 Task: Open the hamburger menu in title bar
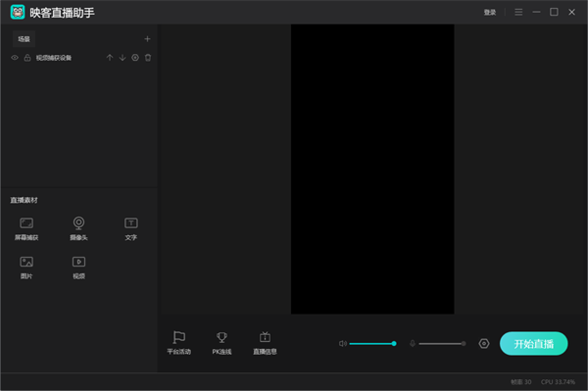(518, 13)
